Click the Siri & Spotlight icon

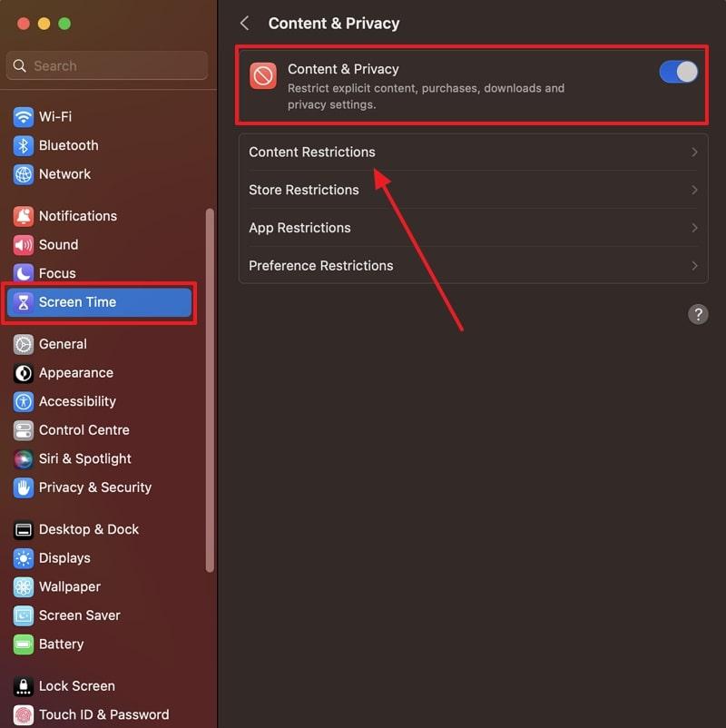(24, 459)
